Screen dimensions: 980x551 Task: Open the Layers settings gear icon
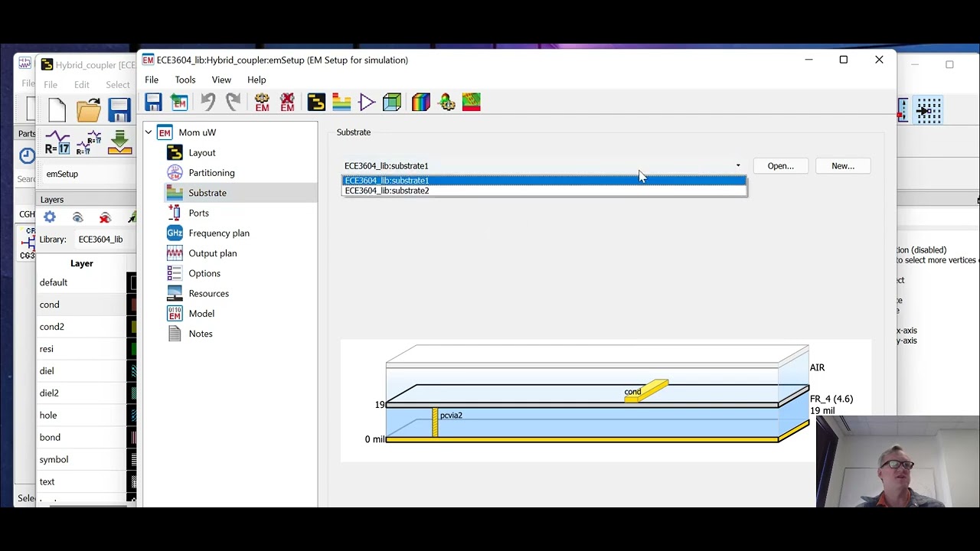tap(50, 218)
